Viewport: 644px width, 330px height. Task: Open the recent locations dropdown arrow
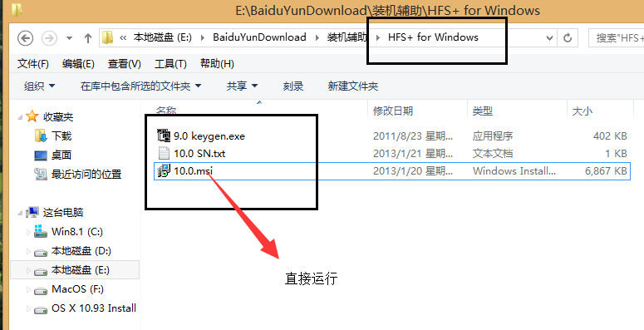pos(69,38)
